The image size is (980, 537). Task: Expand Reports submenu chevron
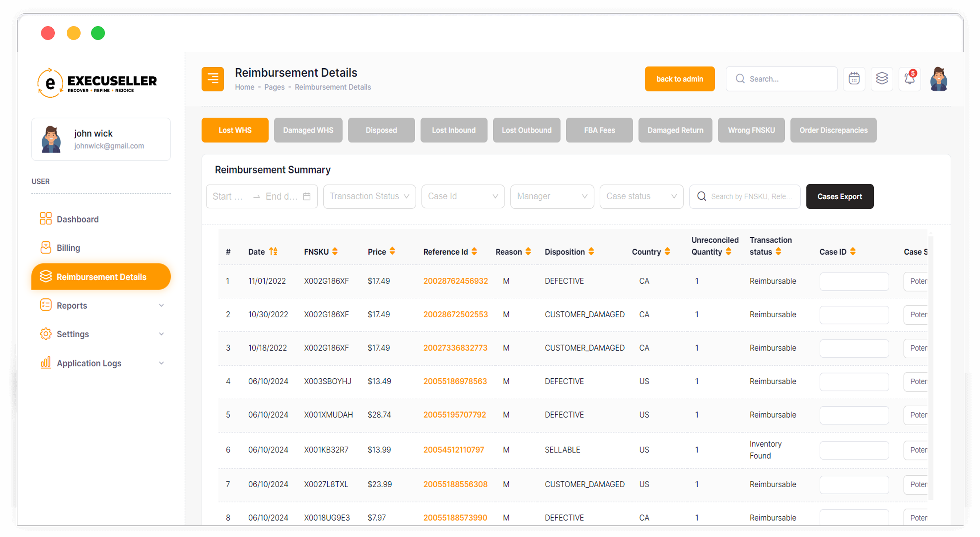[161, 305]
